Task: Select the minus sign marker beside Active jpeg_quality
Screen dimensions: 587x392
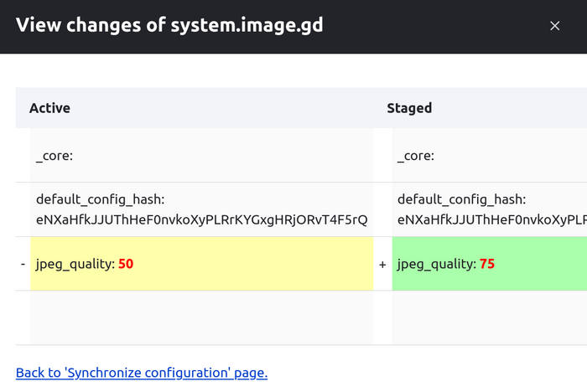Action: [x=23, y=264]
